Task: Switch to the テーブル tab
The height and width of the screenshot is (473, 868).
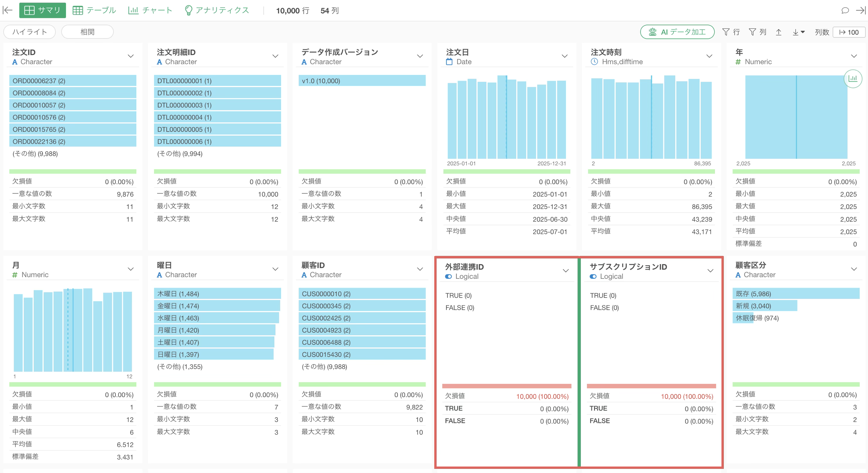Action: click(94, 10)
